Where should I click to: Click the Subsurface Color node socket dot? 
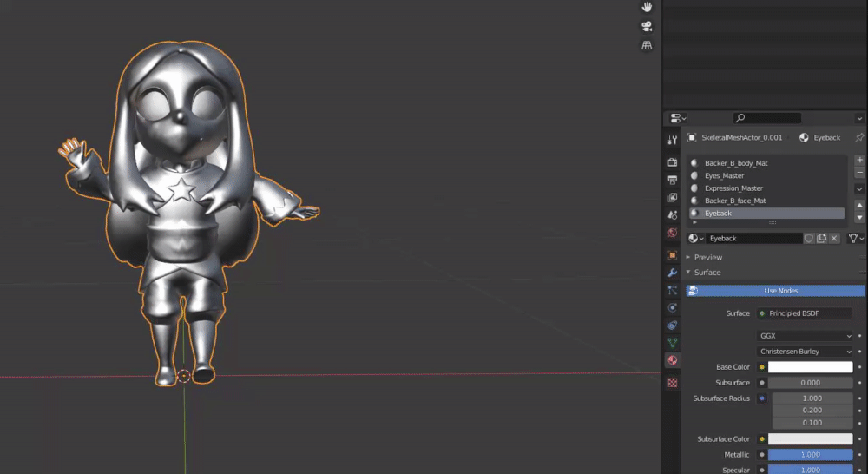[x=762, y=439]
